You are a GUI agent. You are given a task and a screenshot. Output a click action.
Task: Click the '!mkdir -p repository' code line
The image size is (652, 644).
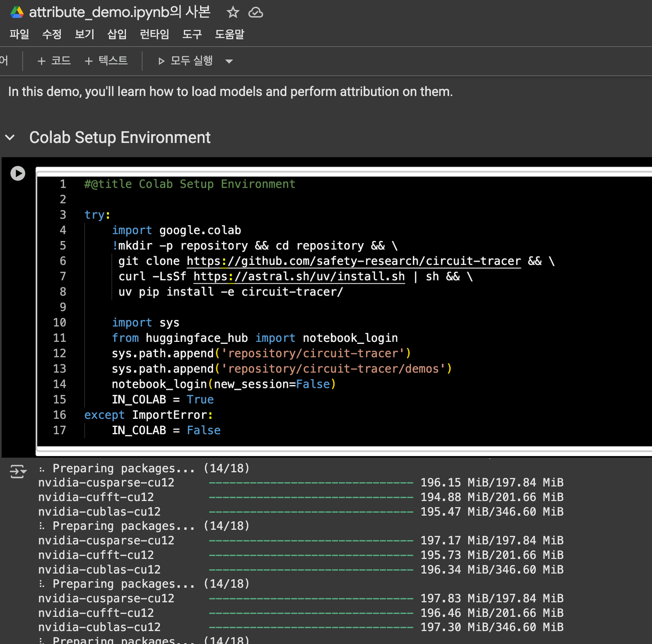[255, 246]
